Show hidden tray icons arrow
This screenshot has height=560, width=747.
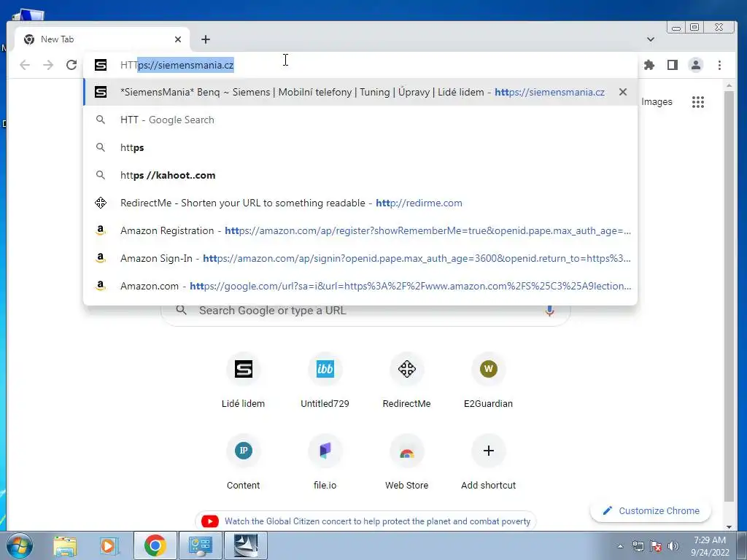620,546
